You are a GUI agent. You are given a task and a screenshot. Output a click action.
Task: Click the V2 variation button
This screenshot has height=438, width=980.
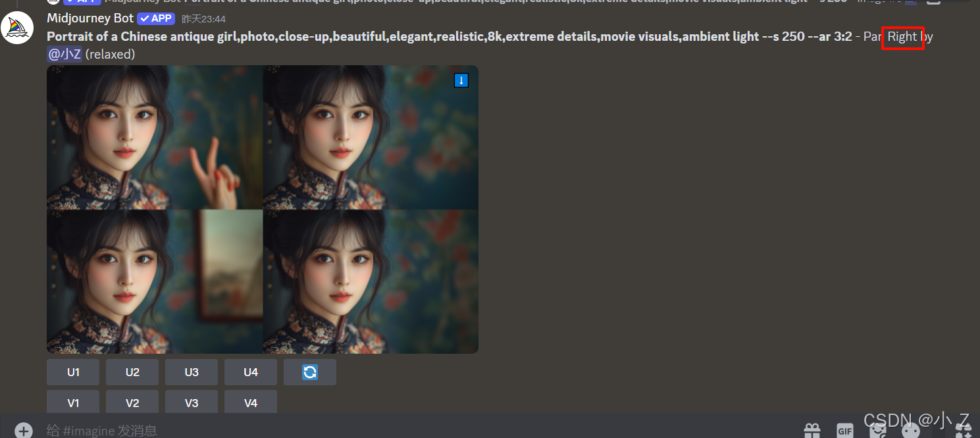pos(132,402)
